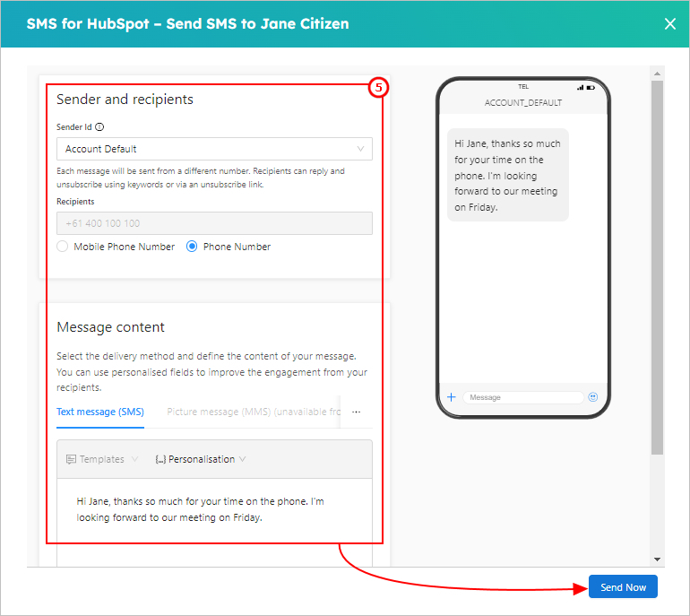Click the Personalisation braces icon

160,459
